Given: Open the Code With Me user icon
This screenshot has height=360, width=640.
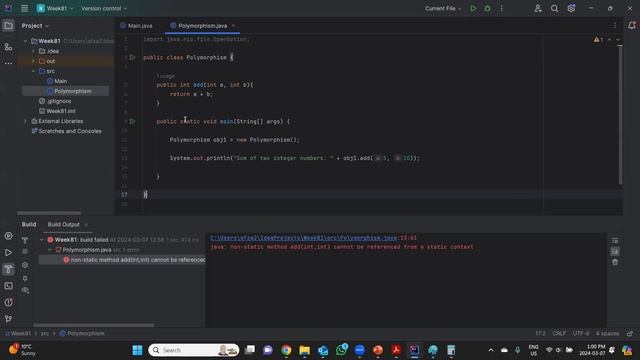Looking at the screenshot, I should 538,8.
